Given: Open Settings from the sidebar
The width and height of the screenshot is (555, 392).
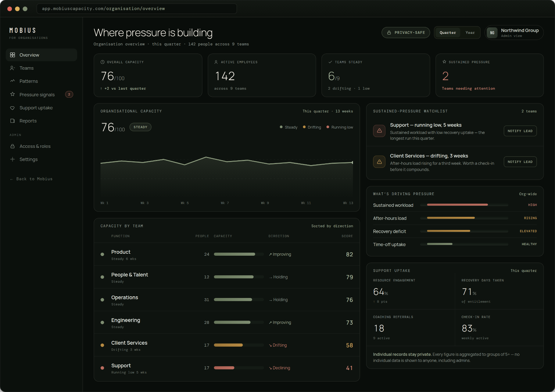Looking at the screenshot, I should coord(41,159).
